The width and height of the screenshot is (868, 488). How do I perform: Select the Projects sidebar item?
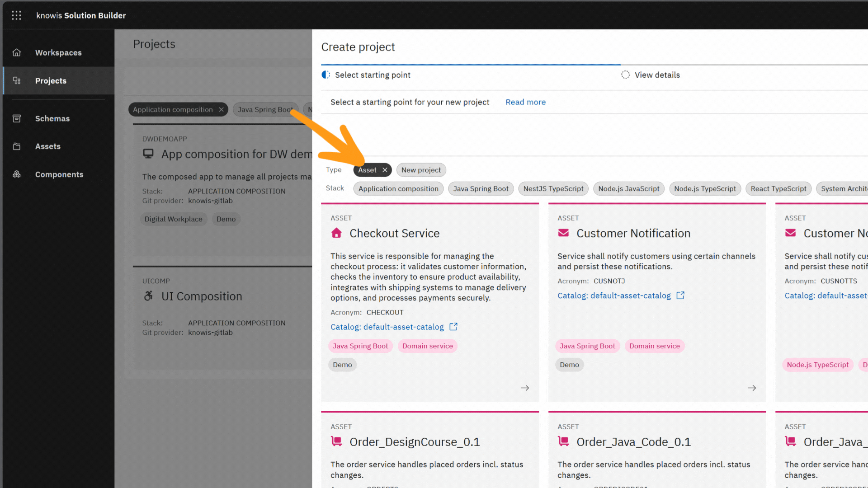[x=51, y=81]
